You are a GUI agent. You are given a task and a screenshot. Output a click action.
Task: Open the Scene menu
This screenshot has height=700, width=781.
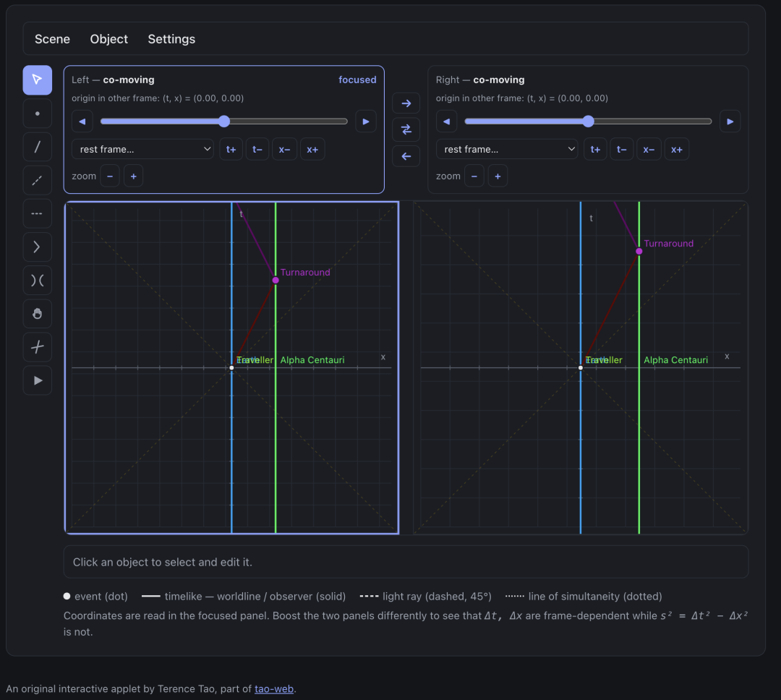pyautogui.click(x=52, y=39)
